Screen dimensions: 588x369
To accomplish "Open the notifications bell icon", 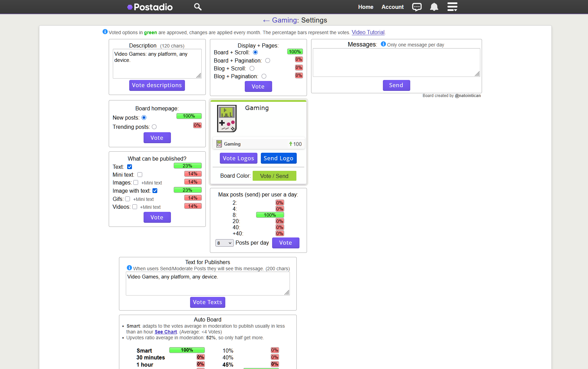I will 434,7.
